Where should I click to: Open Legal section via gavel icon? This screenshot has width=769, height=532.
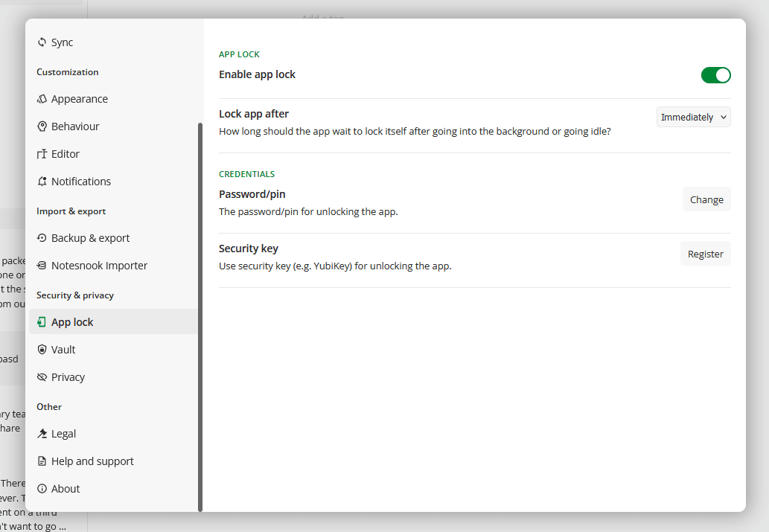[42, 433]
